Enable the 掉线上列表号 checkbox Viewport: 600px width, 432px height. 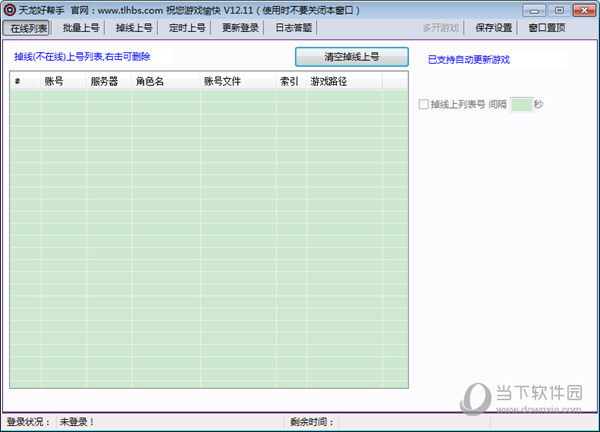pos(423,104)
